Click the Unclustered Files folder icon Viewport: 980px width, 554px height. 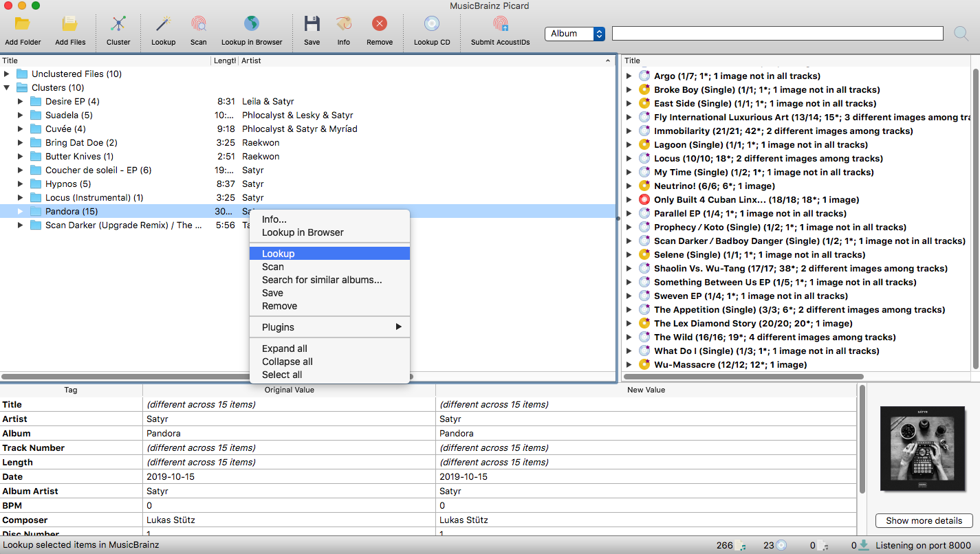(22, 74)
